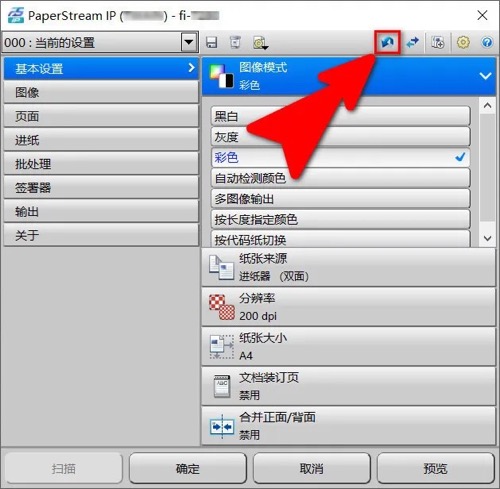This screenshot has height=489, width=500.
Task: Click the restore defaults undo-arrow icon
Action: coord(387,42)
